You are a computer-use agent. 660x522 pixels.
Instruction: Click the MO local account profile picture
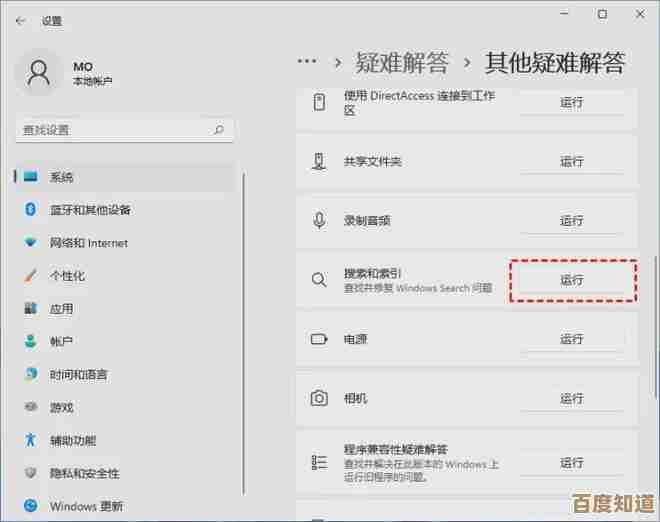point(40,74)
